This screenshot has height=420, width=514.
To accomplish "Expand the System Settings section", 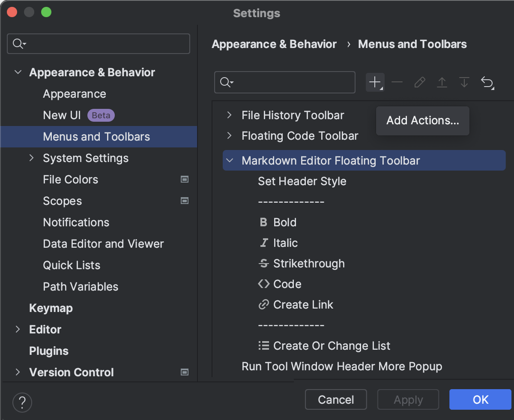I will 31,158.
